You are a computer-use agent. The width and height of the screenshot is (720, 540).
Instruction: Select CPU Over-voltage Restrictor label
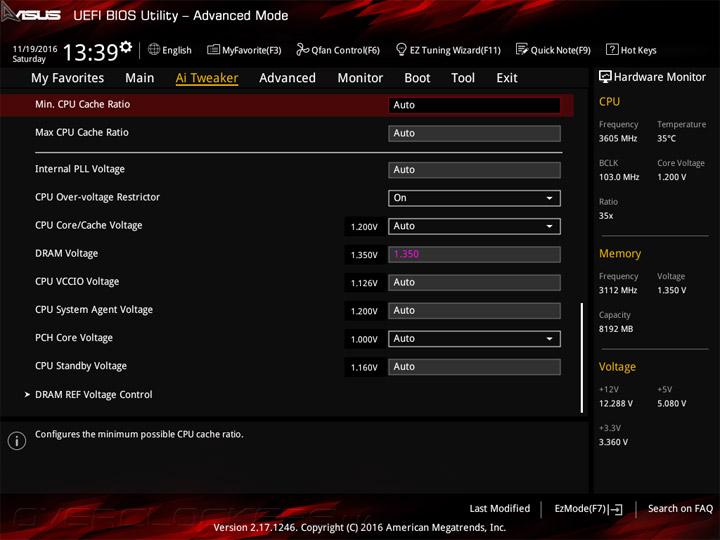97,197
